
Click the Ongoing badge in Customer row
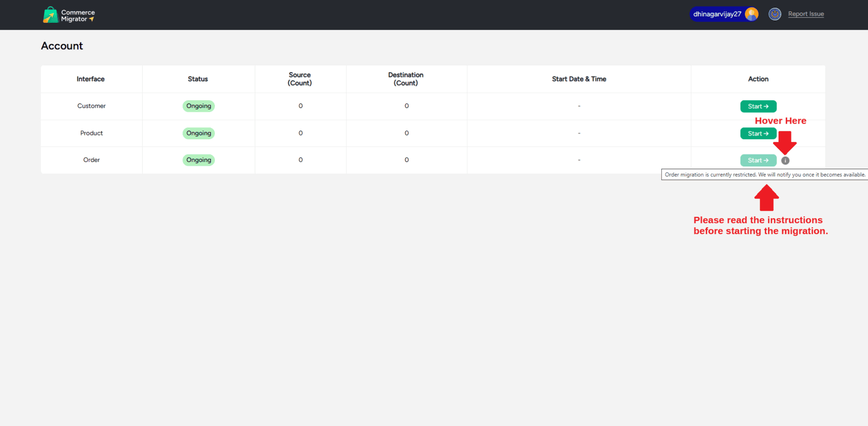coord(199,106)
